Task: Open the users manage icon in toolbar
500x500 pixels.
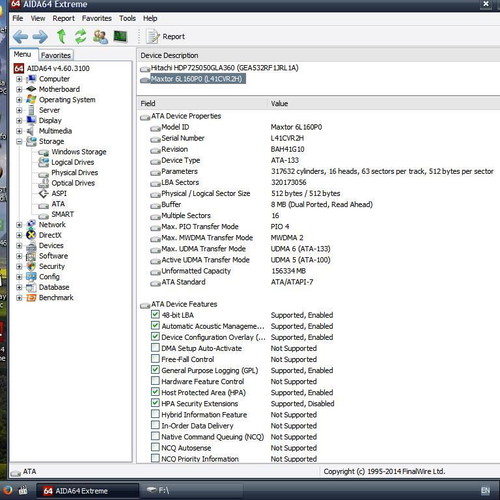Action: 100,37
